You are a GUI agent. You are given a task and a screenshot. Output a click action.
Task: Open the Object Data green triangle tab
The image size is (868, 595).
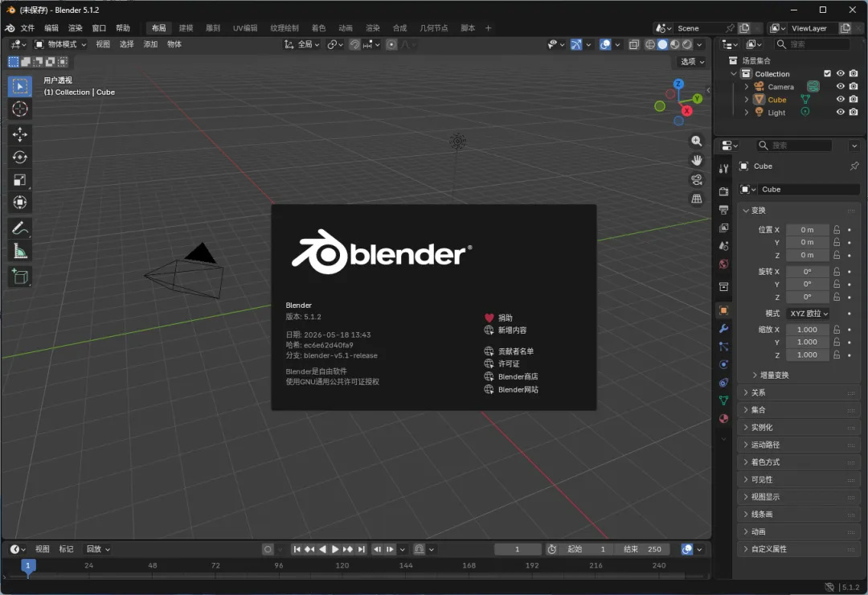[723, 400]
